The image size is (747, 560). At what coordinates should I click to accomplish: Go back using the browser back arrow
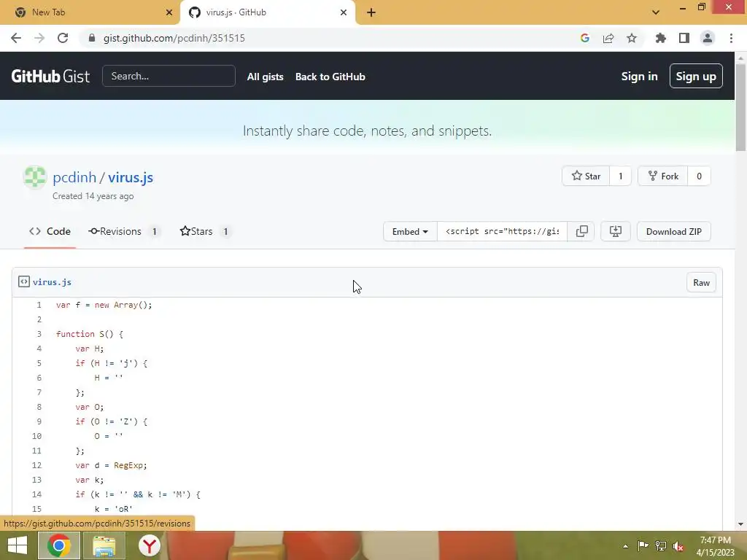[16, 38]
